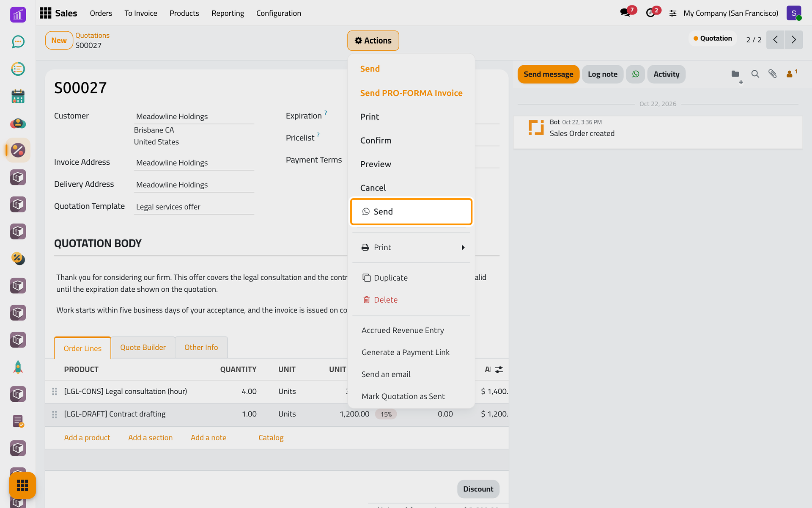Image resolution: width=812 pixels, height=508 pixels.
Task: Open the rocket icon app in the sidebar
Action: click(18, 367)
